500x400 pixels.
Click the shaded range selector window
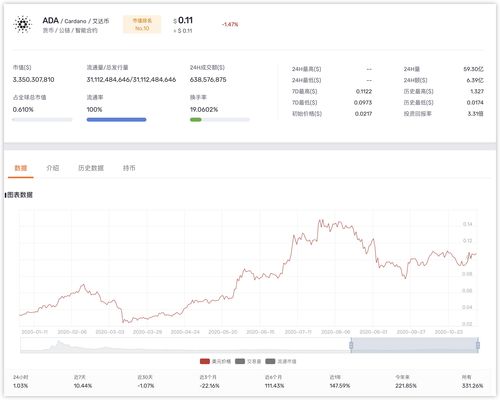point(414,345)
